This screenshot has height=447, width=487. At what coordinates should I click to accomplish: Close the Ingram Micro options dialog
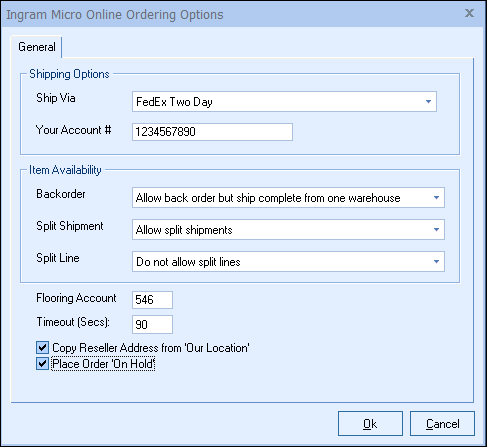(469, 13)
